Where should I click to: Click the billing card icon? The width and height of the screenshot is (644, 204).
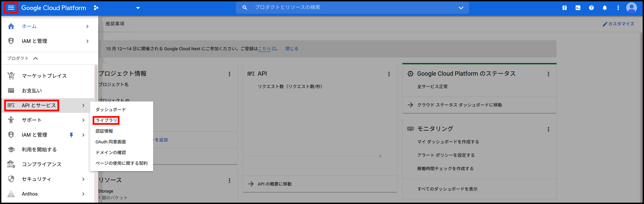(x=11, y=90)
